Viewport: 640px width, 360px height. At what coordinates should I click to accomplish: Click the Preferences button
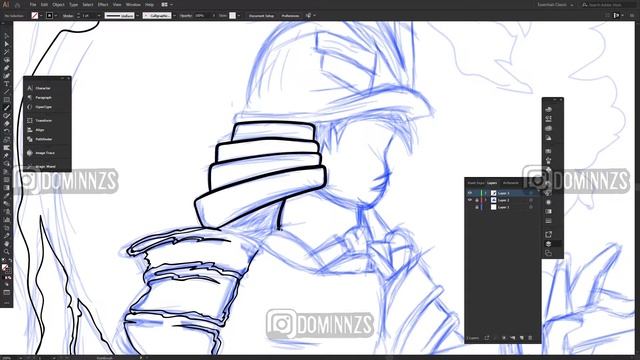(x=290, y=16)
